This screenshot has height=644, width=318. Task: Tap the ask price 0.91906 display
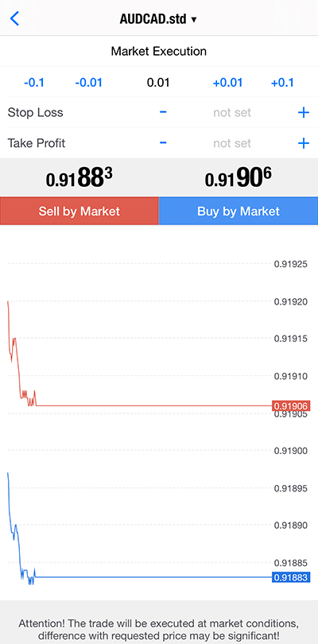pyautogui.click(x=238, y=178)
